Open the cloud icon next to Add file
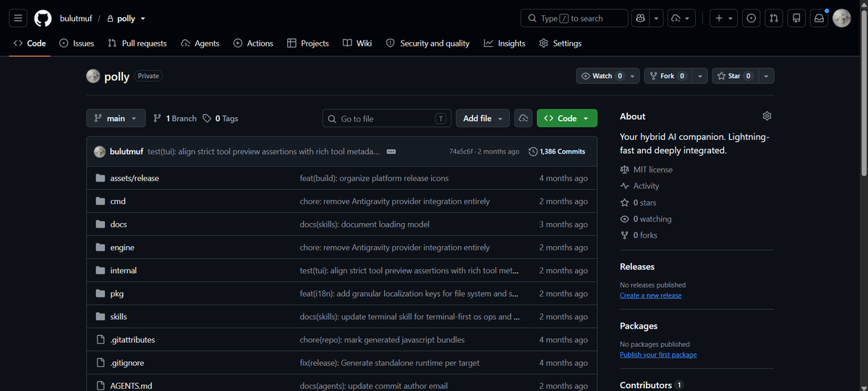Image resolution: width=868 pixels, height=391 pixels. point(524,118)
